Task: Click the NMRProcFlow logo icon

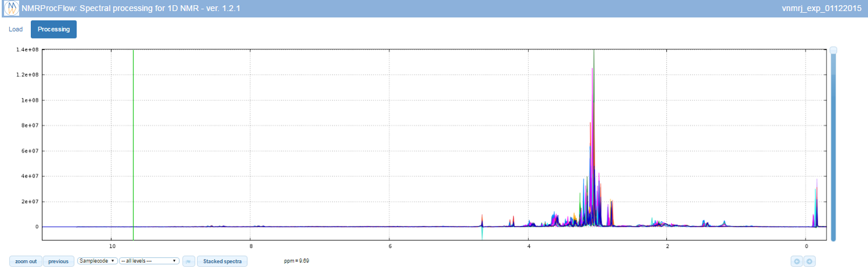Action: click(11, 9)
